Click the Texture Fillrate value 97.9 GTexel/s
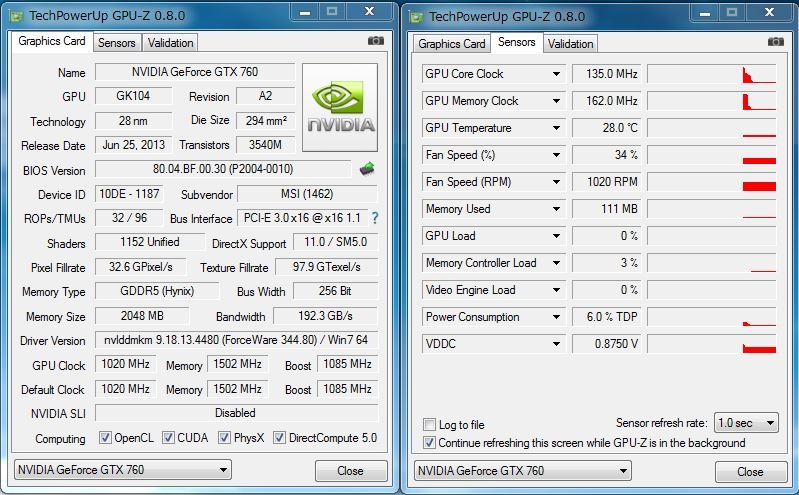799x495 pixels. click(x=327, y=267)
